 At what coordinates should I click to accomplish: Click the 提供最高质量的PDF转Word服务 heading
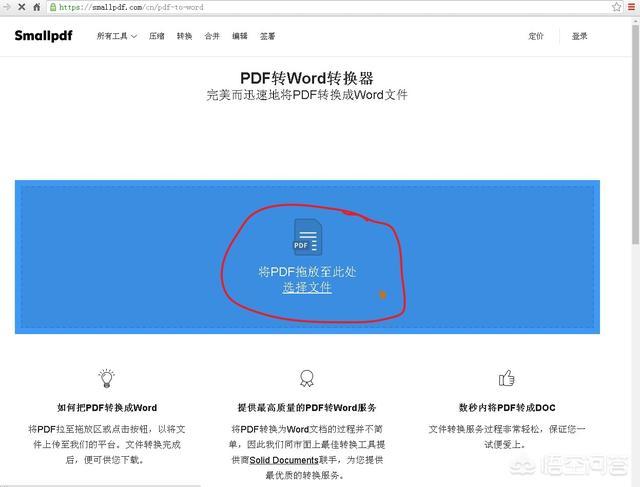click(x=307, y=408)
